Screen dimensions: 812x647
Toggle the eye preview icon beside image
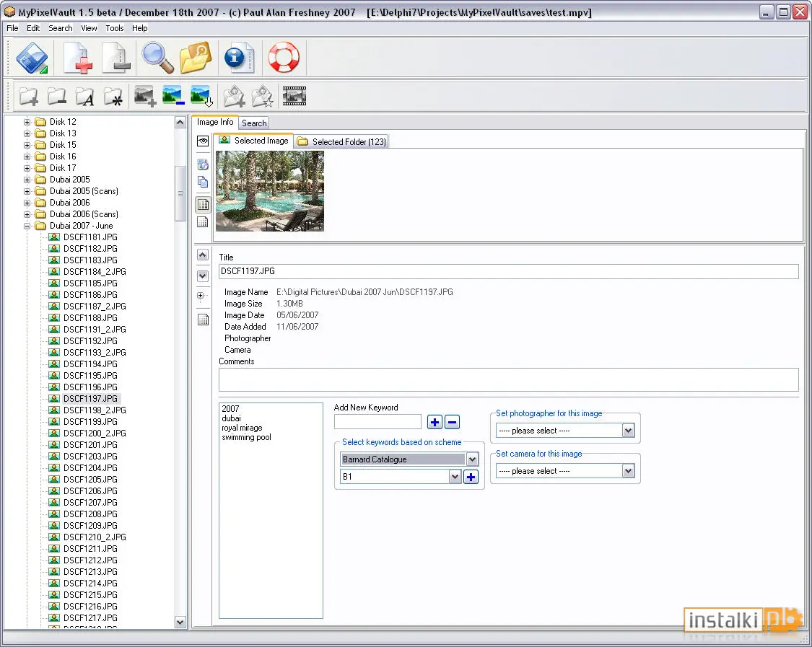pos(203,141)
